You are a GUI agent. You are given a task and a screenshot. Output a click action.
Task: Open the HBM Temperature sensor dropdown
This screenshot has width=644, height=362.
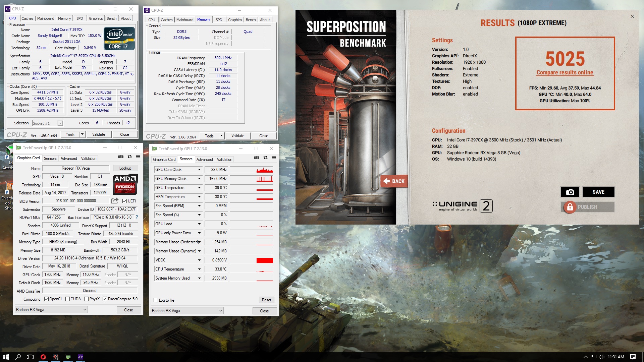[x=199, y=197]
